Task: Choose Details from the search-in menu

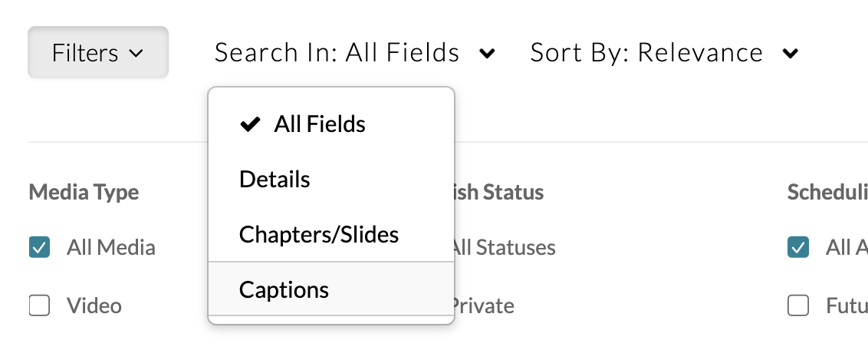Action: click(275, 180)
